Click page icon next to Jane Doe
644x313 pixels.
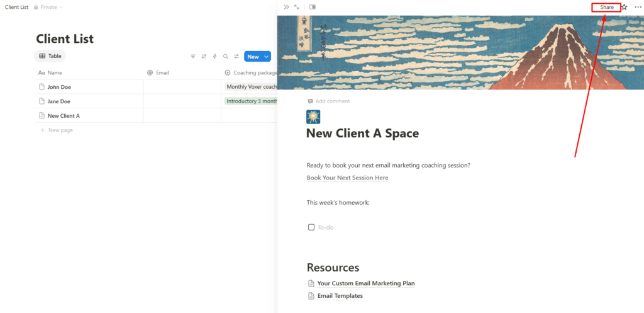click(x=41, y=101)
